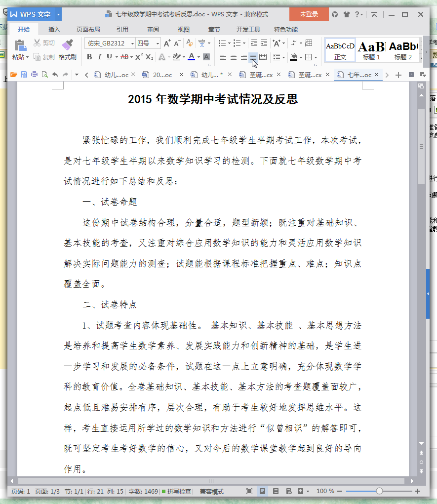The height and width of the screenshot is (504, 437).
Task: Apply underline to the text
Action: pyautogui.click(x=109, y=57)
